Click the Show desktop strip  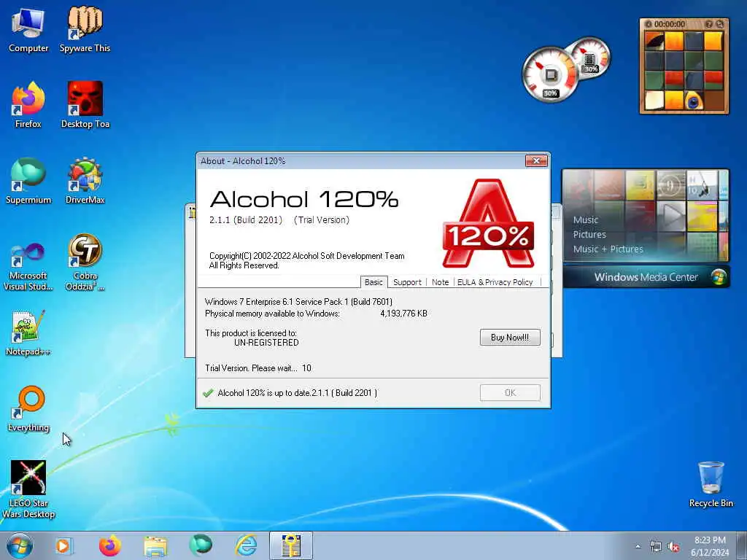click(x=742, y=545)
